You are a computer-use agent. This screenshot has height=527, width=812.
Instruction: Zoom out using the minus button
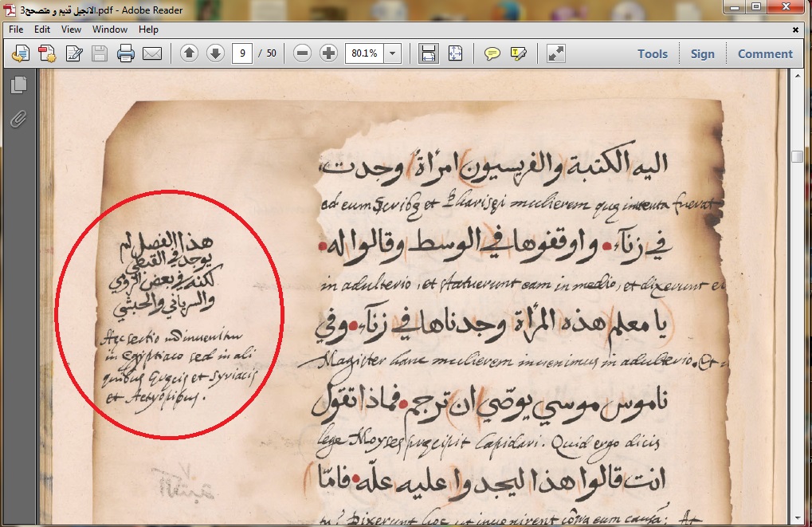coord(302,53)
